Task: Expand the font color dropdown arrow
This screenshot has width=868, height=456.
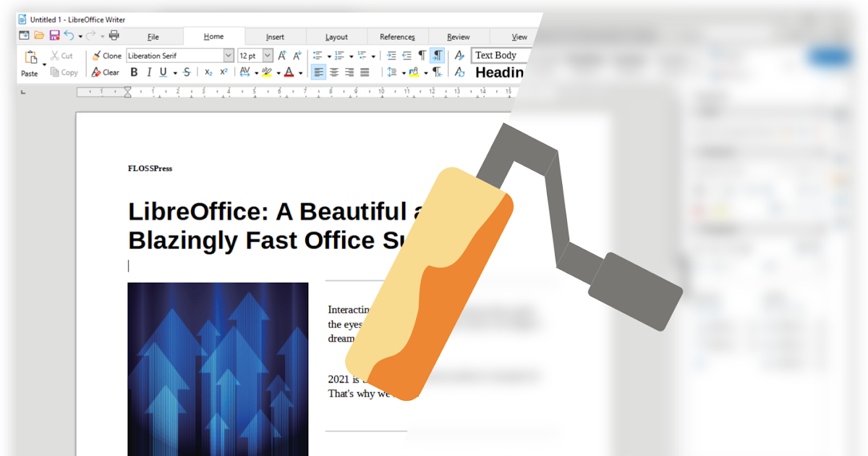Action: 302,72
